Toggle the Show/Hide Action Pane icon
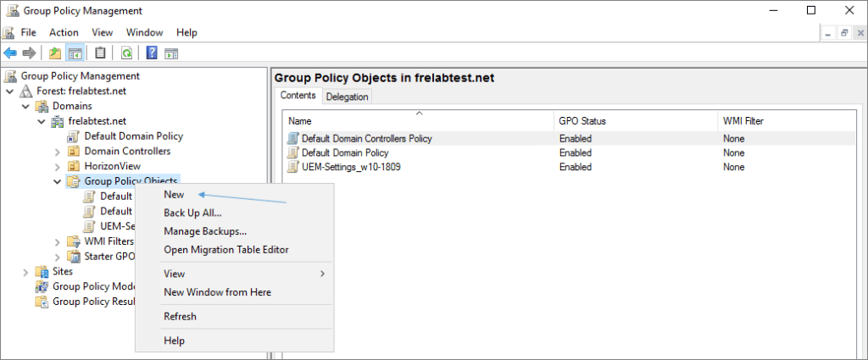This screenshot has width=868, height=360. point(171,53)
